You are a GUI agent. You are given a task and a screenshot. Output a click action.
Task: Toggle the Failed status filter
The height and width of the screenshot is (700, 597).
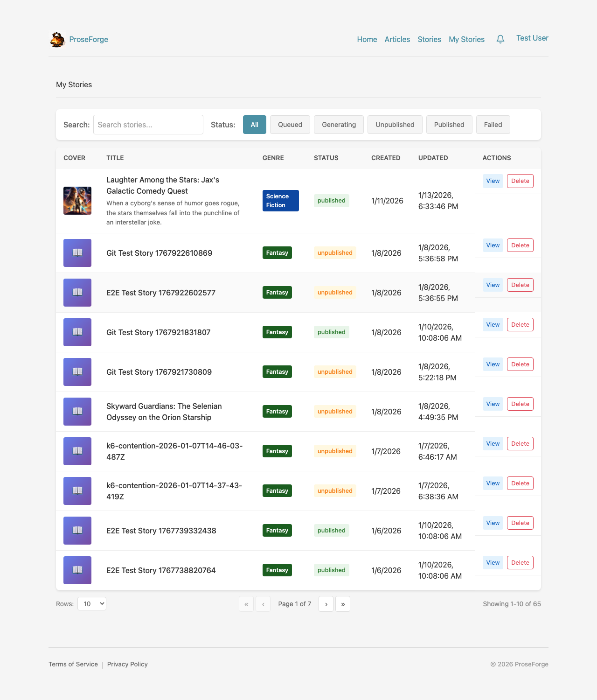tap(493, 125)
